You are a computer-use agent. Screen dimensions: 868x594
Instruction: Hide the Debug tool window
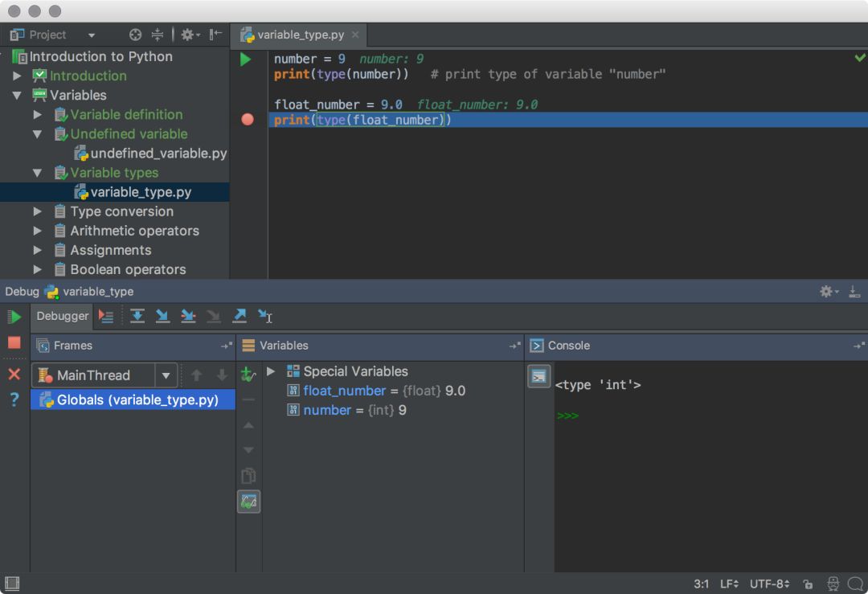click(x=854, y=291)
